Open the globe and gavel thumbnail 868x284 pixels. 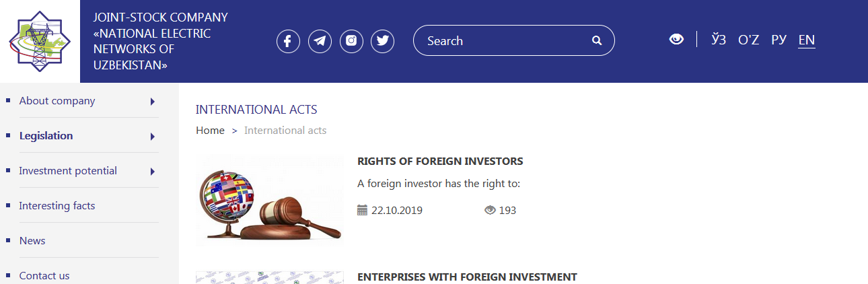click(270, 201)
